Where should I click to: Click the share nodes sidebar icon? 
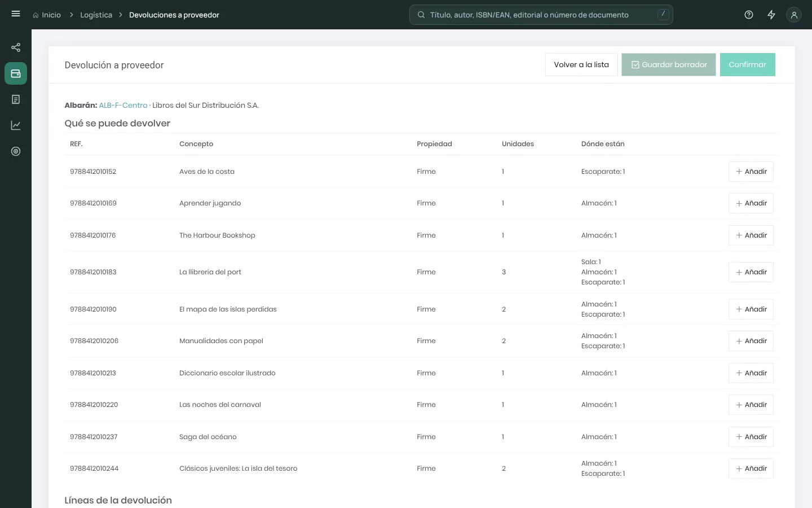[16, 47]
